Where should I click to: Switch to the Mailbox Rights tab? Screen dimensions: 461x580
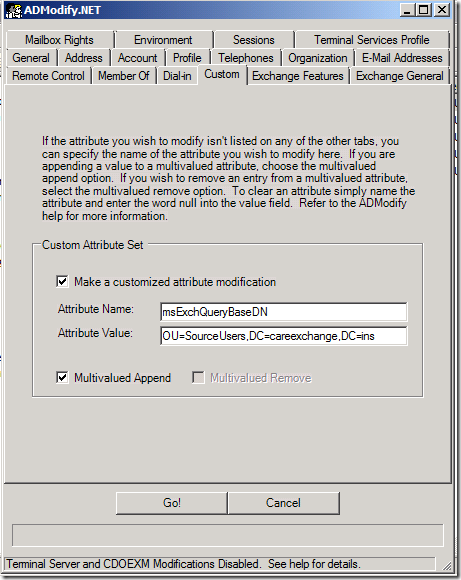pyautogui.click(x=60, y=40)
